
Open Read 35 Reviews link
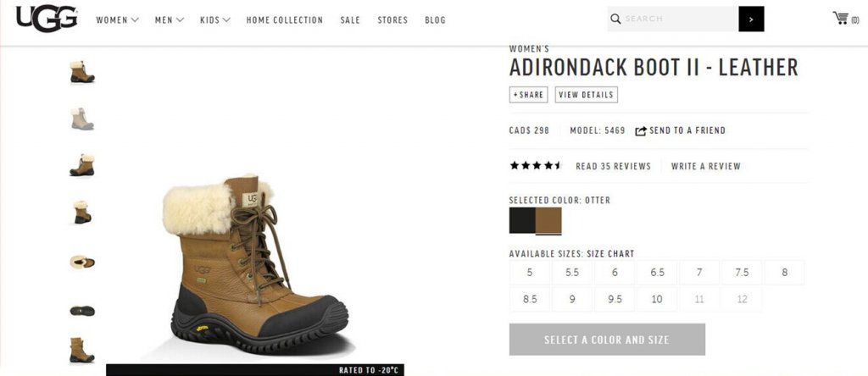click(x=614, y=166)
